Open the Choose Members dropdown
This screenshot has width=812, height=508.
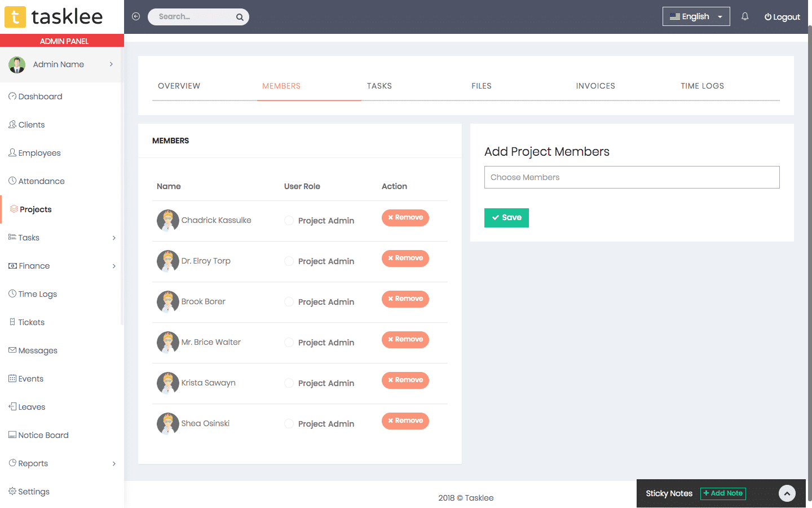coord(632,177)
